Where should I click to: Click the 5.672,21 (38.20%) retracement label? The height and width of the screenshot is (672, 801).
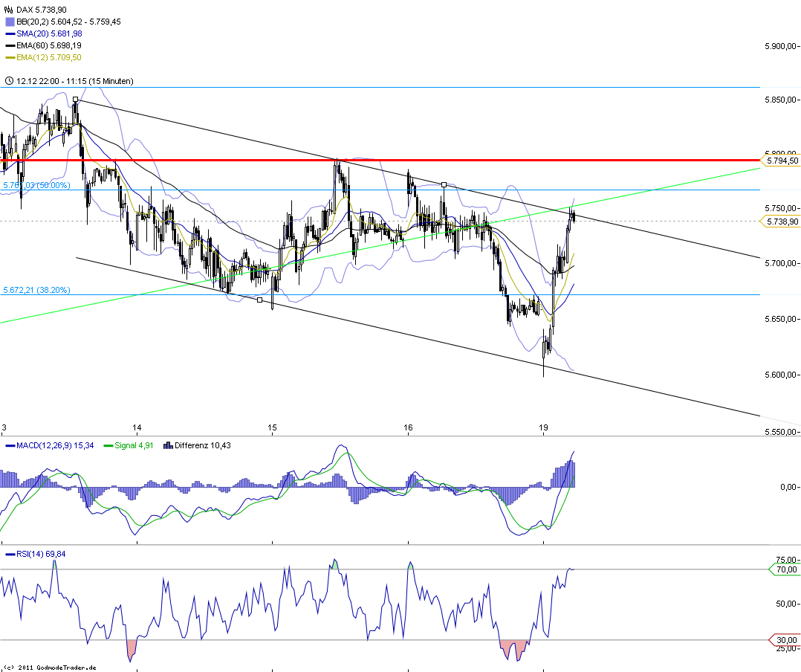pyautogui.click(x=37, y=290)
